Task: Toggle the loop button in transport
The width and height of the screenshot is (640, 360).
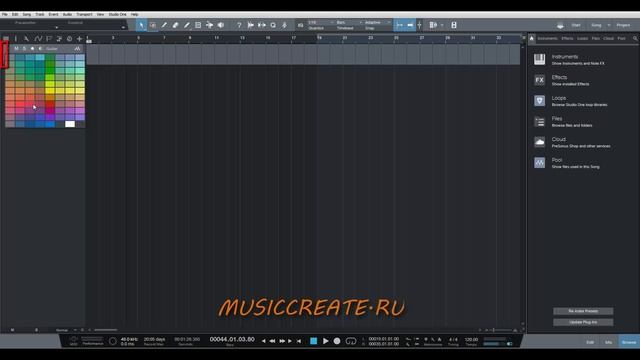Action: click(x=351, y=341)
